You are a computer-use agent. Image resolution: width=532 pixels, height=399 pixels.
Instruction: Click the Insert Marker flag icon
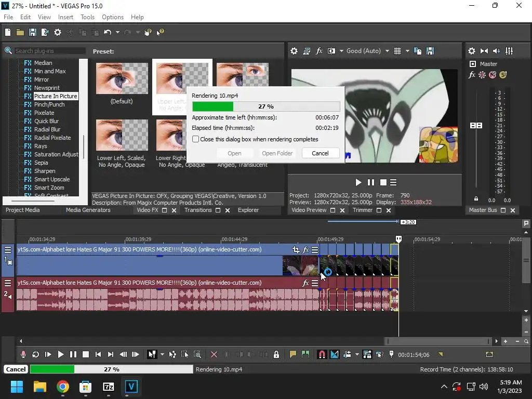(293, 354)
